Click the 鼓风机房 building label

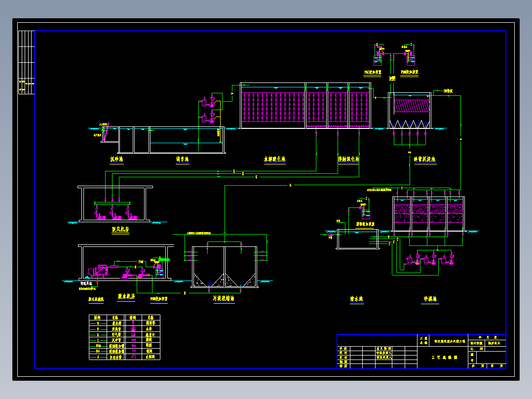120,230
